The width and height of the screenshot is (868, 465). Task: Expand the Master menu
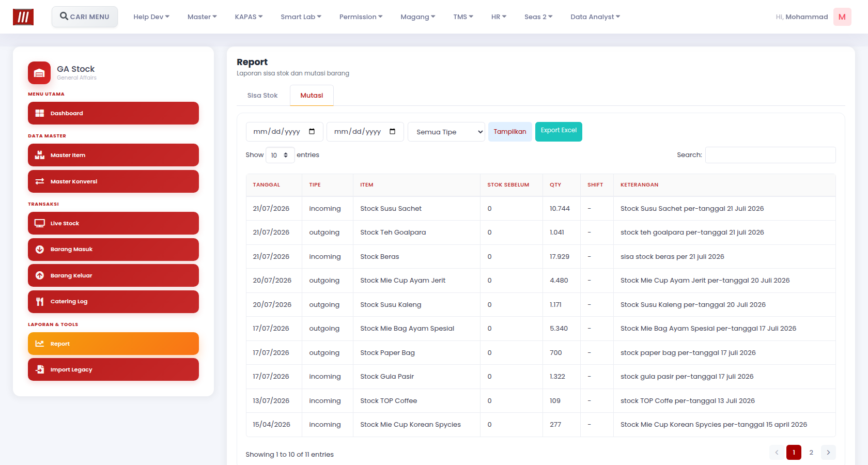(202, 17)
